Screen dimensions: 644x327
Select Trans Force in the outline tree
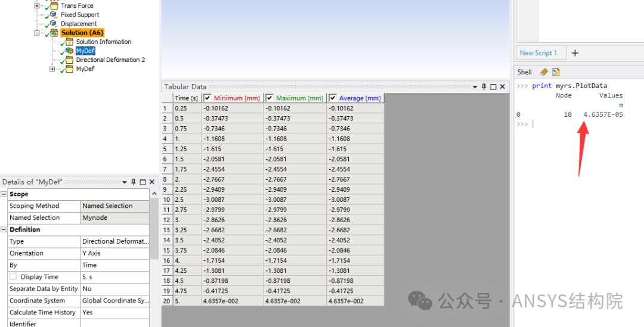77,6
